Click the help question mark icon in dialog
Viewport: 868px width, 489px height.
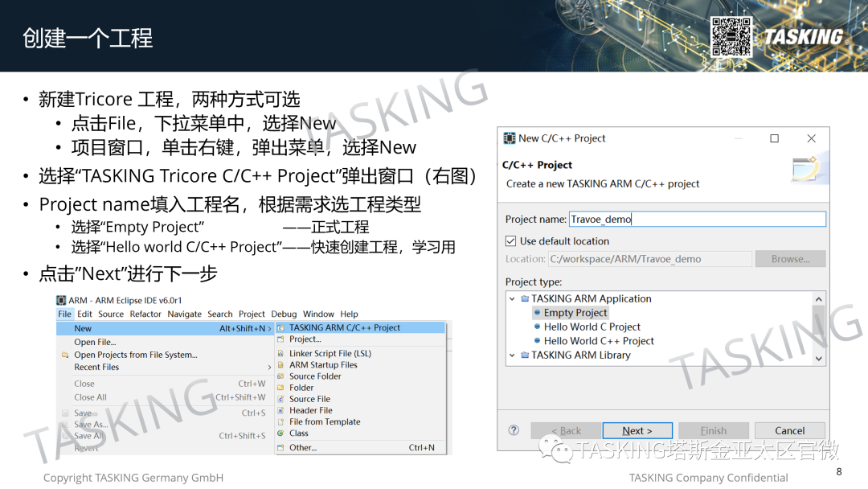pyautogui.click(x=514, y=430)
